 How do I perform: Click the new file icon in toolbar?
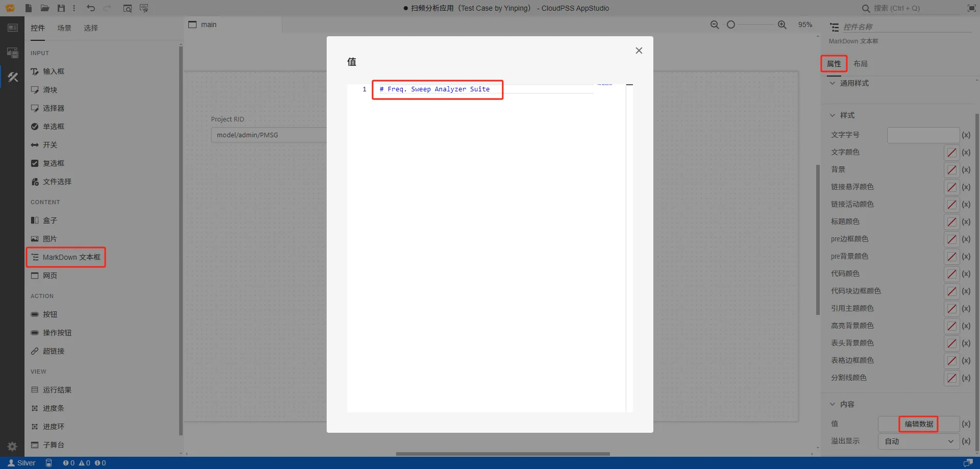click(29, 8)
